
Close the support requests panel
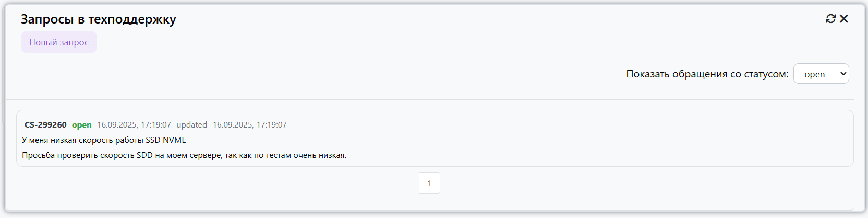point(844,19)
